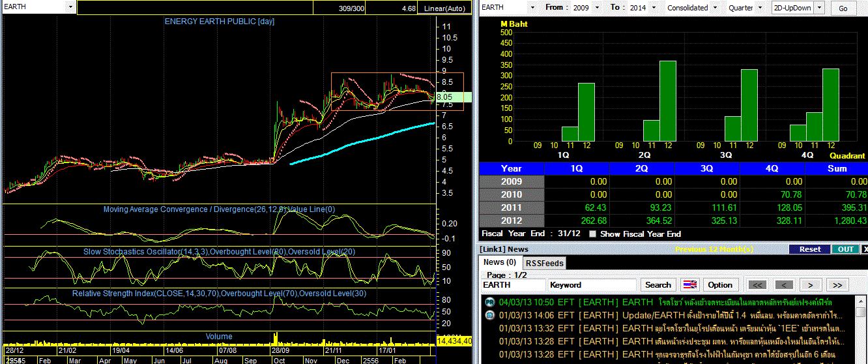Open the Quarter period dropdown

click(x=760, y=8)
